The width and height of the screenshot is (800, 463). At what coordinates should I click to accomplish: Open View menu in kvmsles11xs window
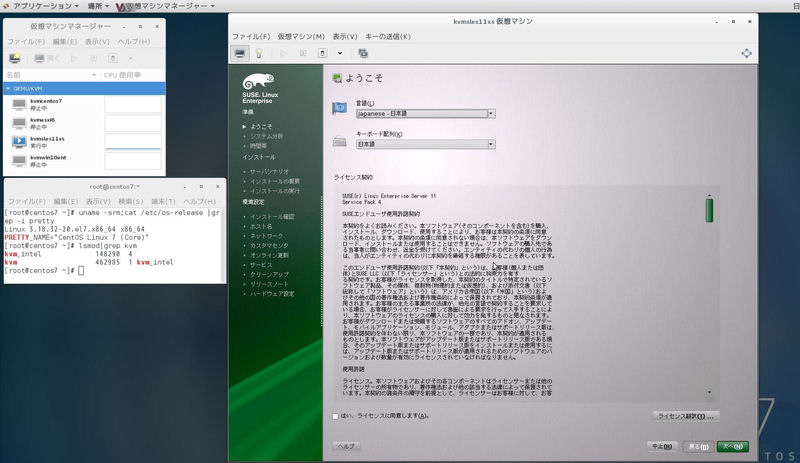[345, 37]
